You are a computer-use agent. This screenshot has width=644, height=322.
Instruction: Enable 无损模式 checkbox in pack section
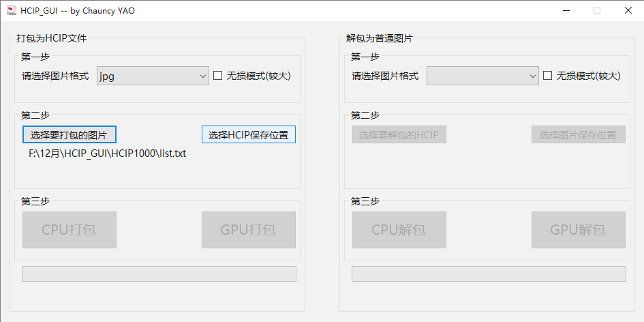[x=218, y=76]
